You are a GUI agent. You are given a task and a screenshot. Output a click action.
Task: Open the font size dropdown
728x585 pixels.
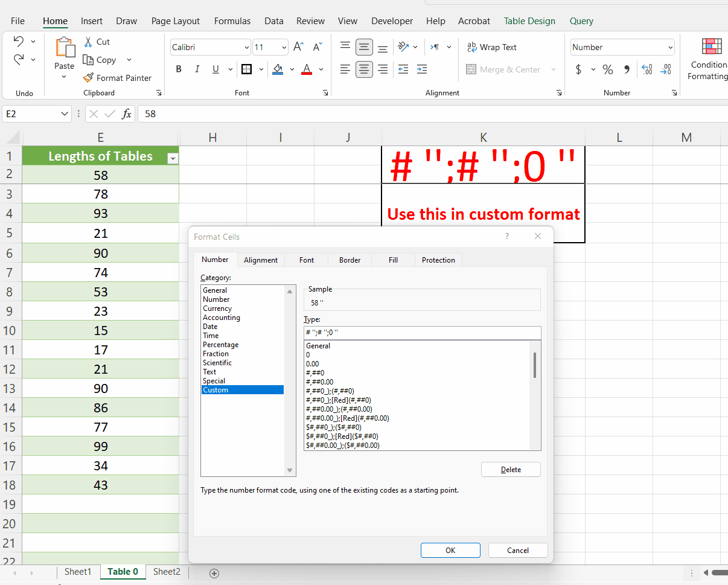(x=284, y=46)
